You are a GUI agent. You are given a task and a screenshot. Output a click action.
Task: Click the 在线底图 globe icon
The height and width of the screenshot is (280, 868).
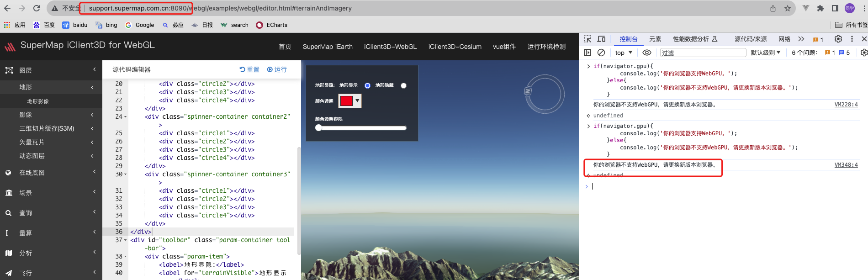(8, 173)
